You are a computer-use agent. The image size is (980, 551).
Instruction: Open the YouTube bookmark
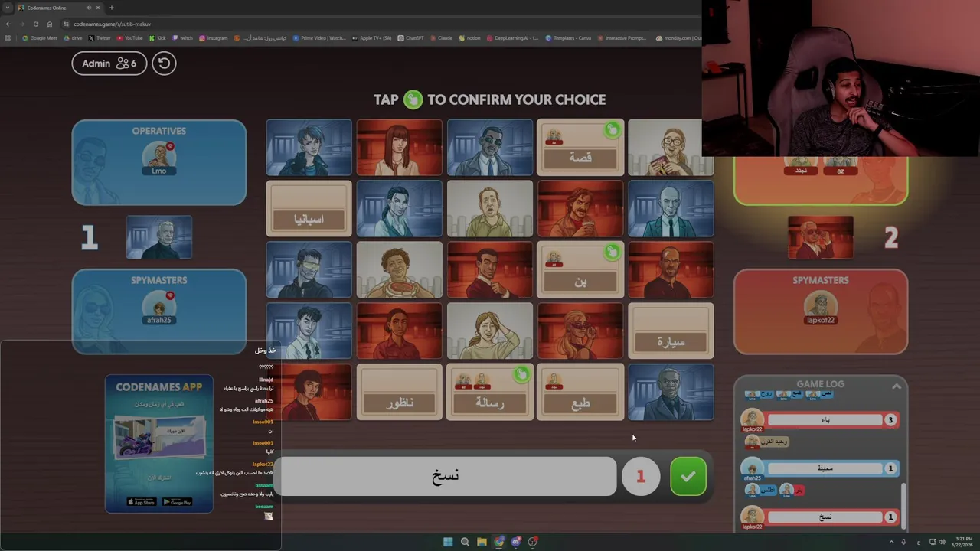tap(130, 38)
